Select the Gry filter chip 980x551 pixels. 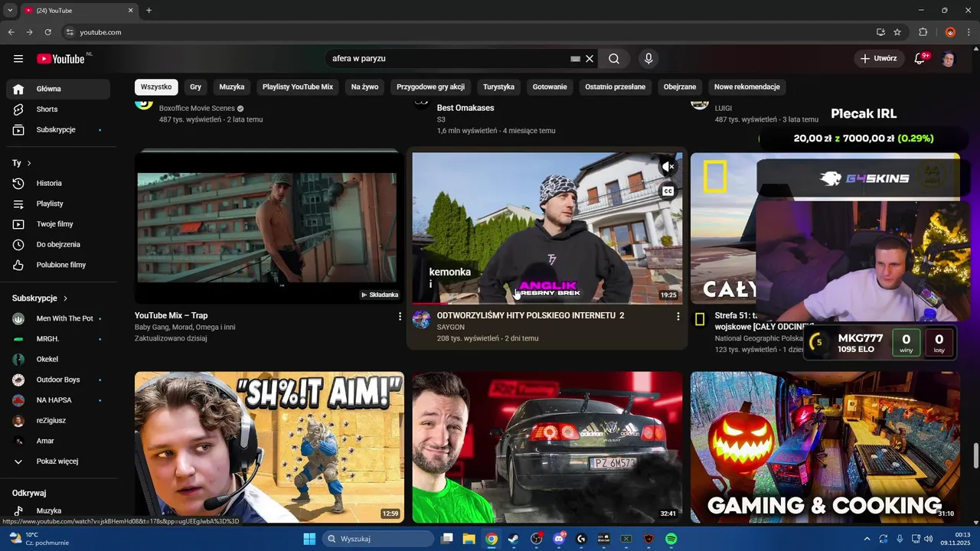point(196,87)
